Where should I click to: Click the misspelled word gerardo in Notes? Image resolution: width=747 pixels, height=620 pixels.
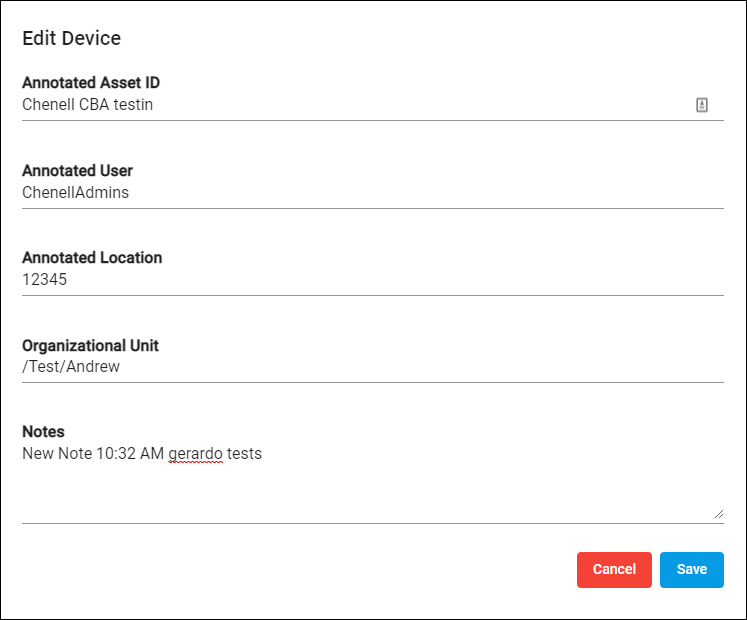pyautogui.click(x=195, y=454)
